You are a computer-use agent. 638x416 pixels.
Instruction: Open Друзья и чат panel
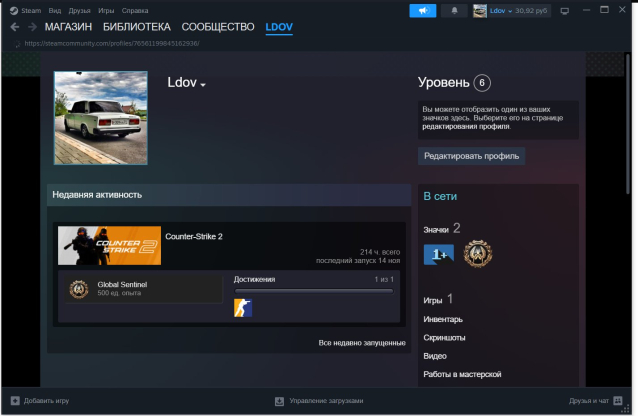593,400
